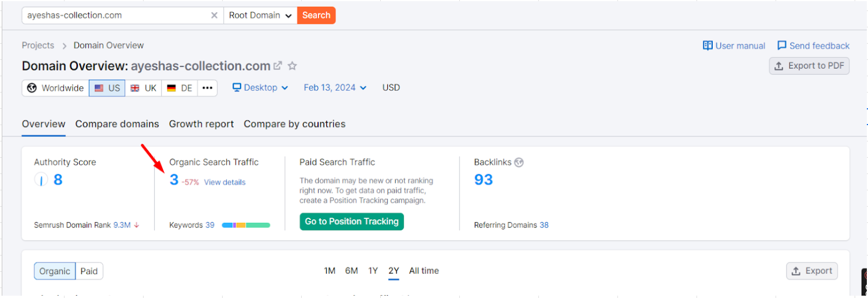
Task: Click the Keywords count 39
Action: point(210,225)
